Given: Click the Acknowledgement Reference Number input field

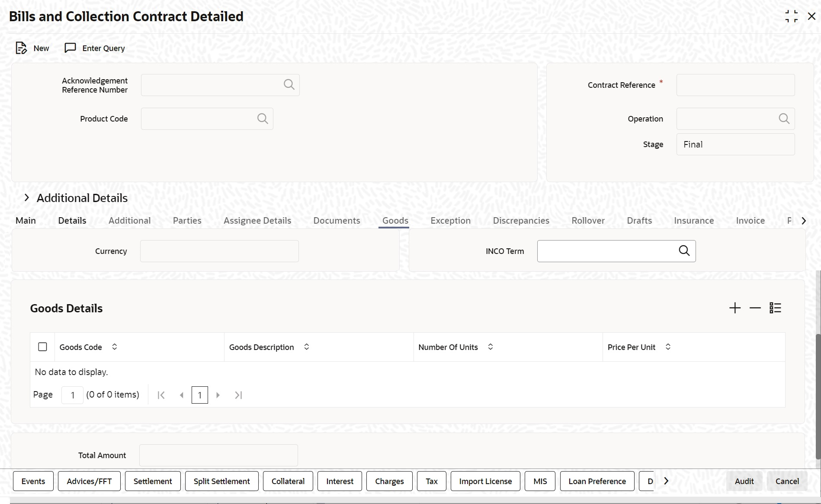Looking at the screenshot, I should click(x=220, y=85).
